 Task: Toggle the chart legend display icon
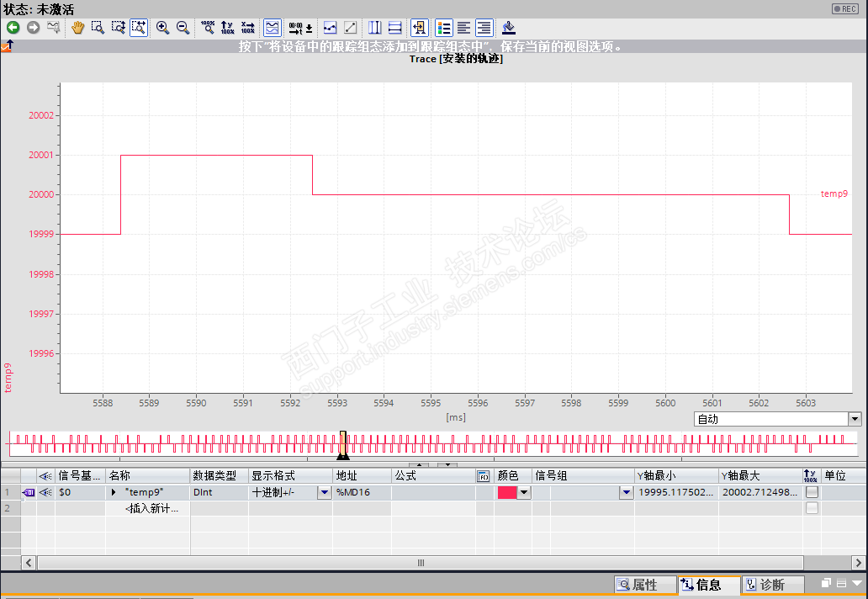coord(444,27)
